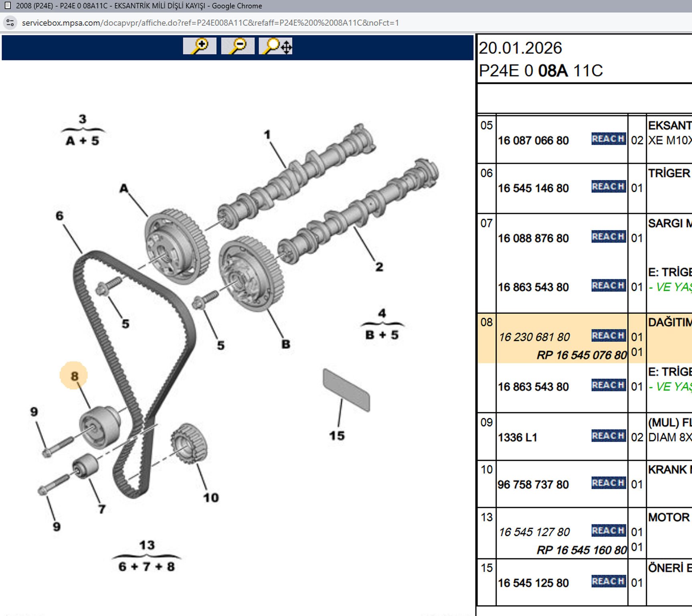This screenshot has width=692, height=616.
Task: Click the zoom in magnifier icon
Action: 199,46
